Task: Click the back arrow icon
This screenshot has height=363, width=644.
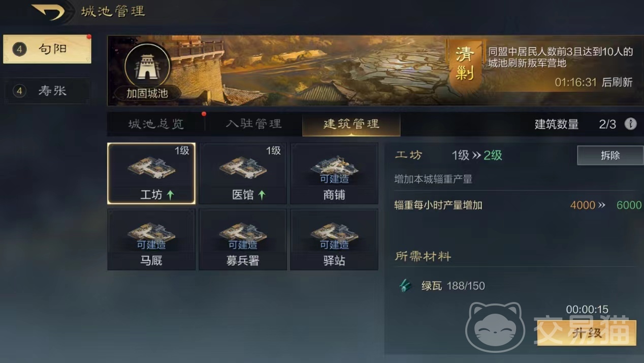Action: tap(48, 12)
